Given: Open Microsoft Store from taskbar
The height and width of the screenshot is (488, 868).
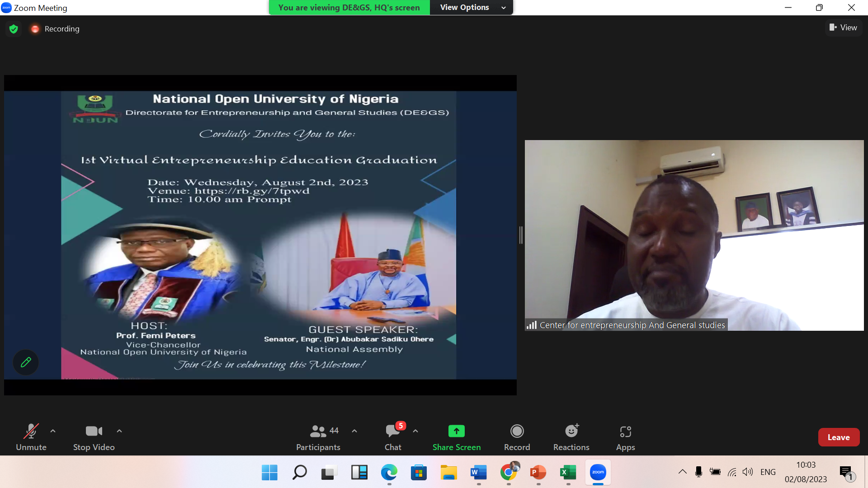Looking at the screenshot, I should [419, 473].
